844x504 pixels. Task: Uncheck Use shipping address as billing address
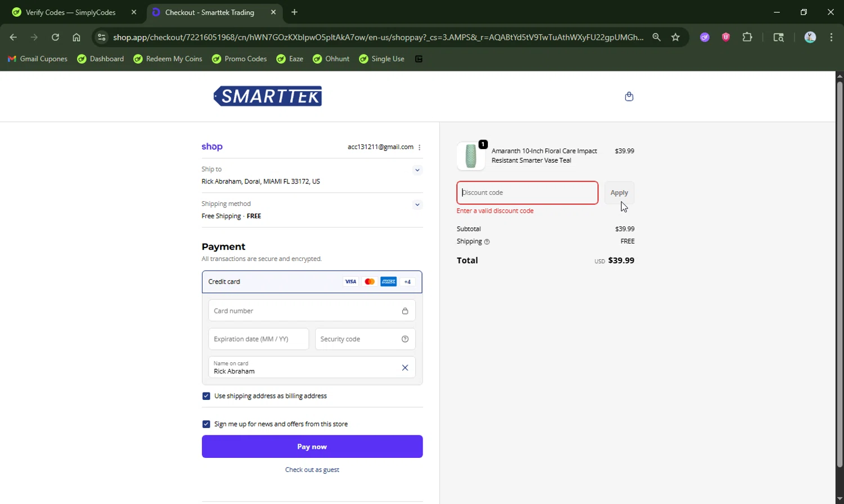point(206,396)
